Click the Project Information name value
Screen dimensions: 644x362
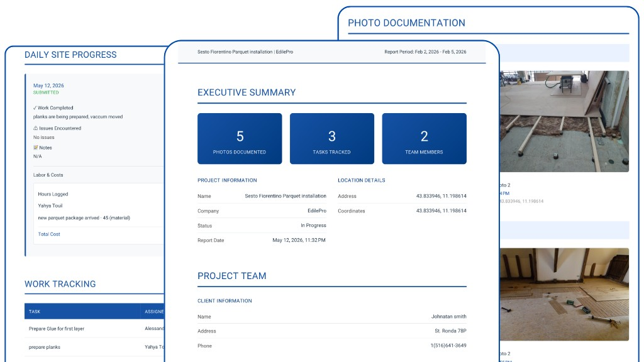(286, 196)
